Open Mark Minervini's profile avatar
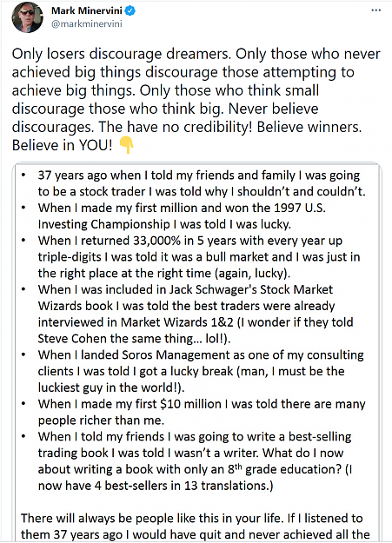Screen dimensions: 392x543 (28, 17)
